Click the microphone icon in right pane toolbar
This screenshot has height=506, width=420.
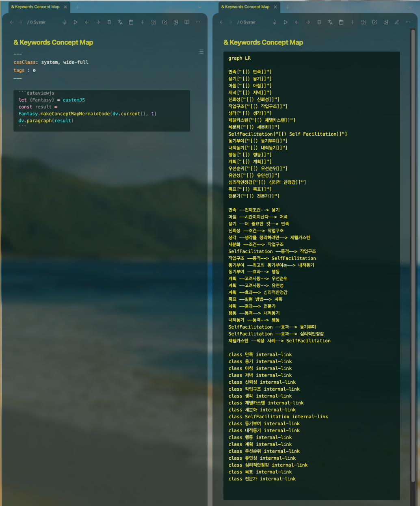[x=275, y=22]
